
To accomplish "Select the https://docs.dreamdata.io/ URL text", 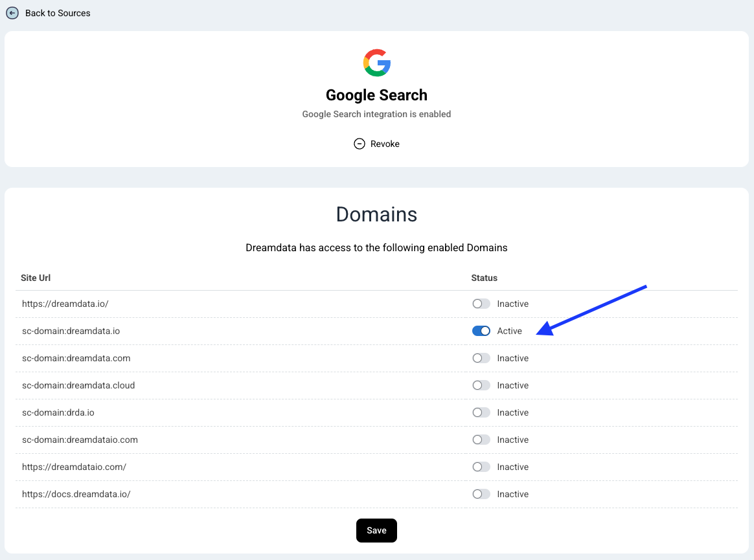I will pos(76,494).
